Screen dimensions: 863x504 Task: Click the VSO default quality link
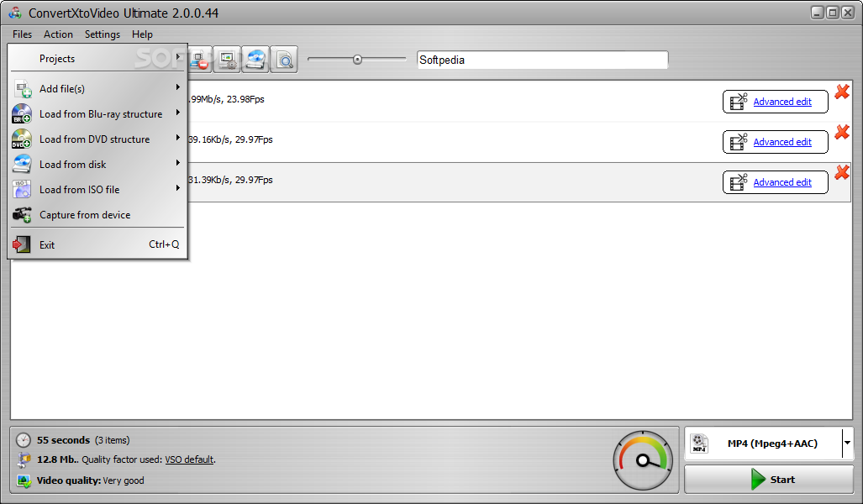(189, 459)
